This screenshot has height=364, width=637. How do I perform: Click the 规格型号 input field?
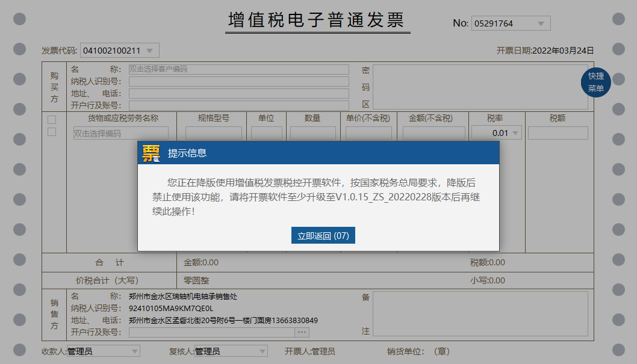click(x=213, y=133)
